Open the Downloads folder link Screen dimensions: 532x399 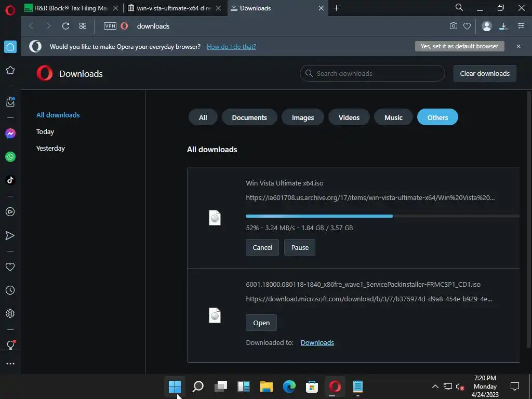[x=317, y=343]
